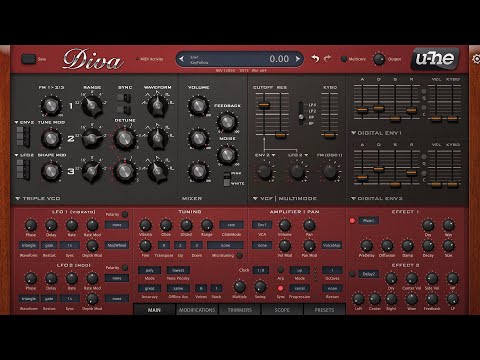Click the Resonance slider handle

click(x=280, y=135)
